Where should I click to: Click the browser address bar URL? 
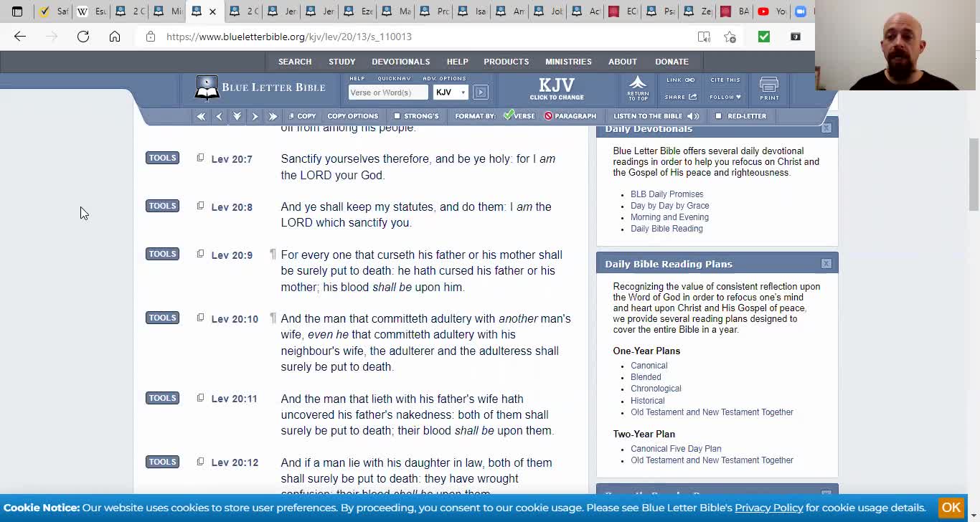click(x=289, y=37)
